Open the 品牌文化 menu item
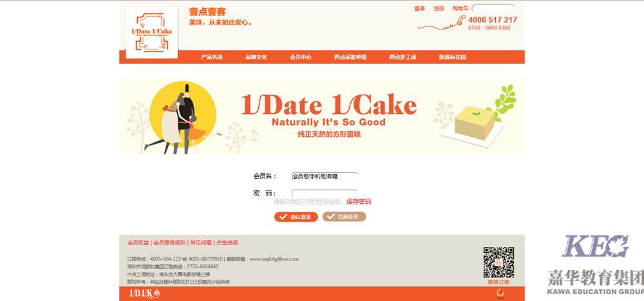The width and height of the screenshot is (644, 301). click(256, 57)
